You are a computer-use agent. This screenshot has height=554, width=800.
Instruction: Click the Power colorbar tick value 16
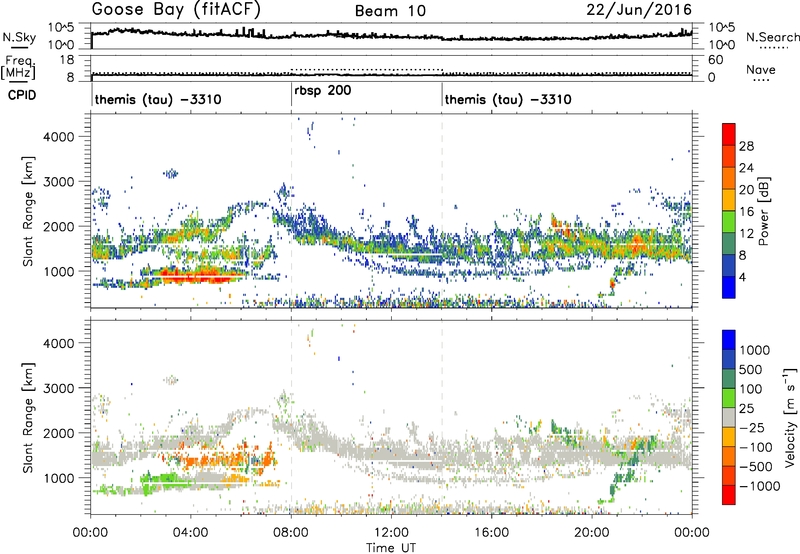[746, 212]
